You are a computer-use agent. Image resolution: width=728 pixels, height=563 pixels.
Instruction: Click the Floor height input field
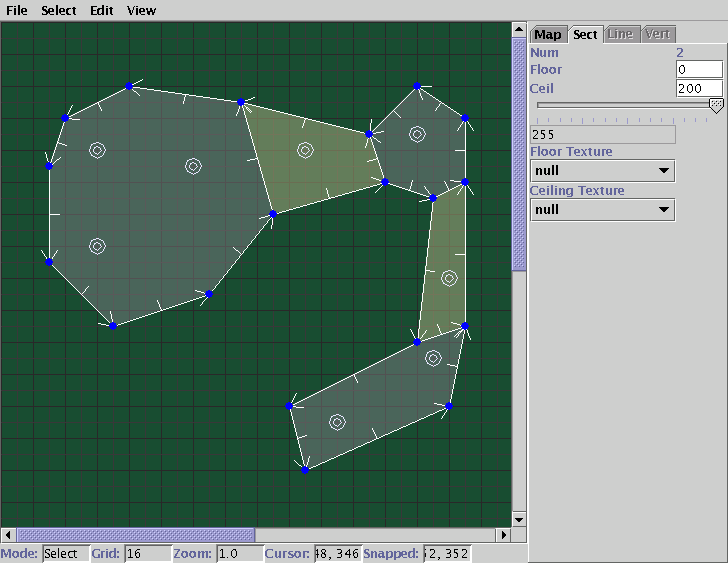pyautogui.click(x=699, y=70)
